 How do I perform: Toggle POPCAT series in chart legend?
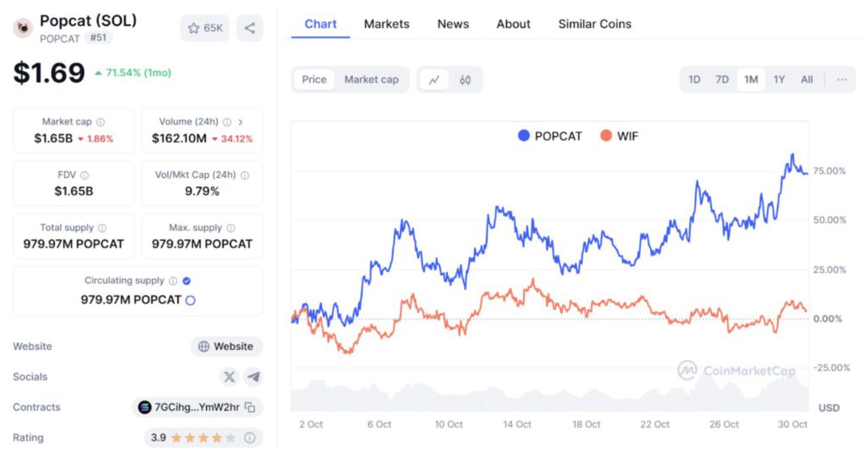549,136
